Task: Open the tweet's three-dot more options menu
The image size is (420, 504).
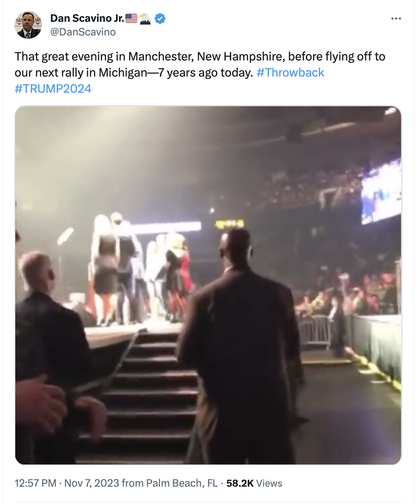Action: (396, 19)
